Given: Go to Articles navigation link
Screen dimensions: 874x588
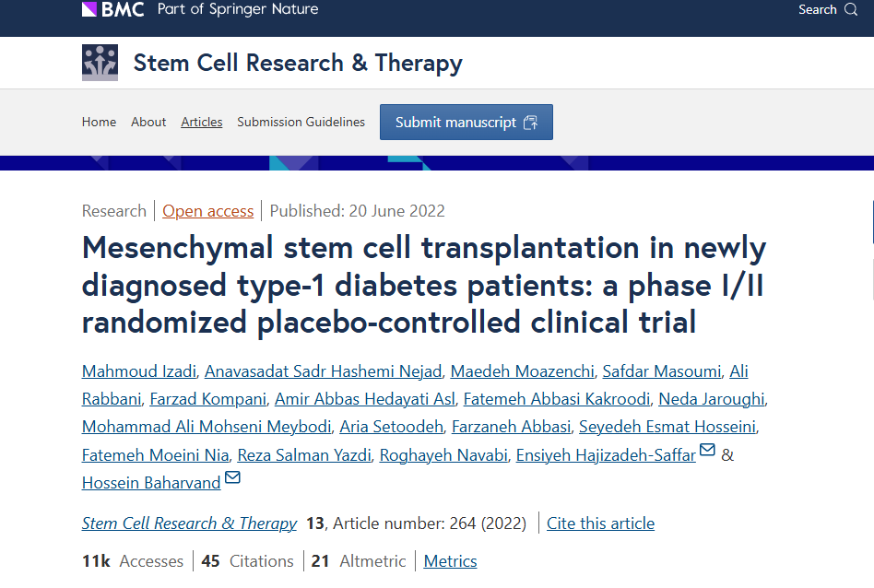Looking at the screenshot, I should pos(201,122).
